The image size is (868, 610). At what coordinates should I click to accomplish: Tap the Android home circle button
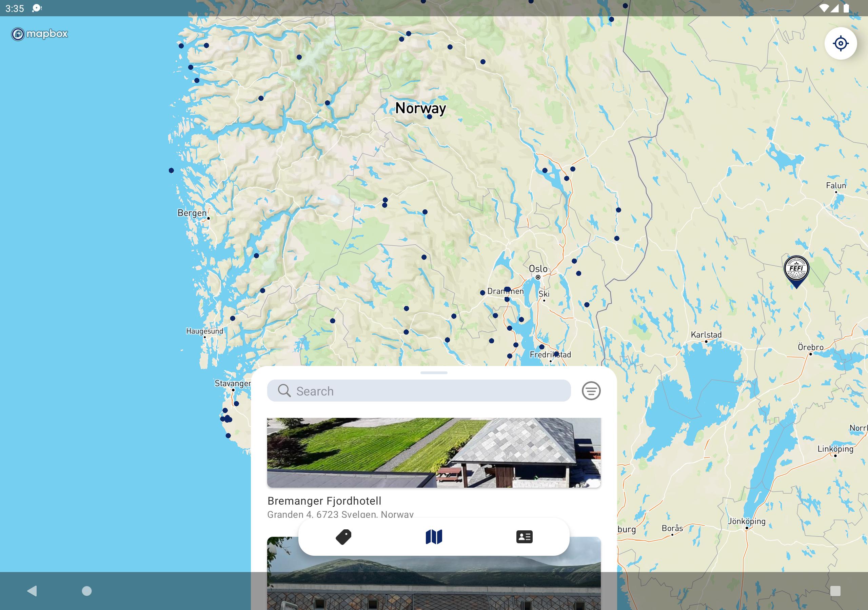(x=86, y=591)
